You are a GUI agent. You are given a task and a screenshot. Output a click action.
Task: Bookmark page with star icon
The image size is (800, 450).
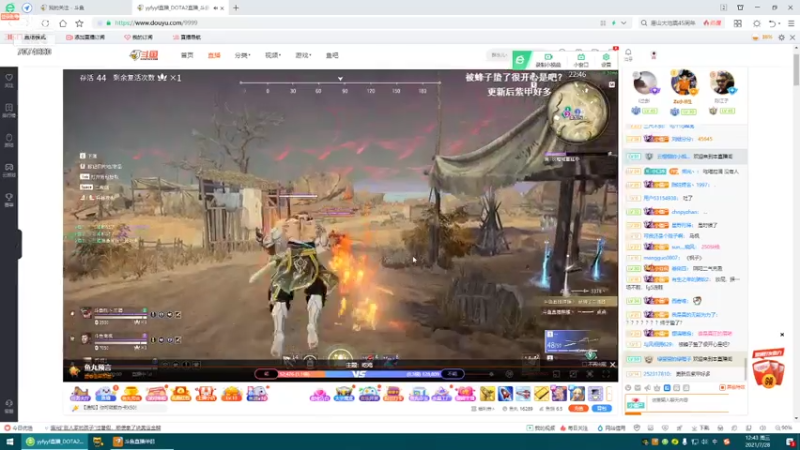pos(79,23)
